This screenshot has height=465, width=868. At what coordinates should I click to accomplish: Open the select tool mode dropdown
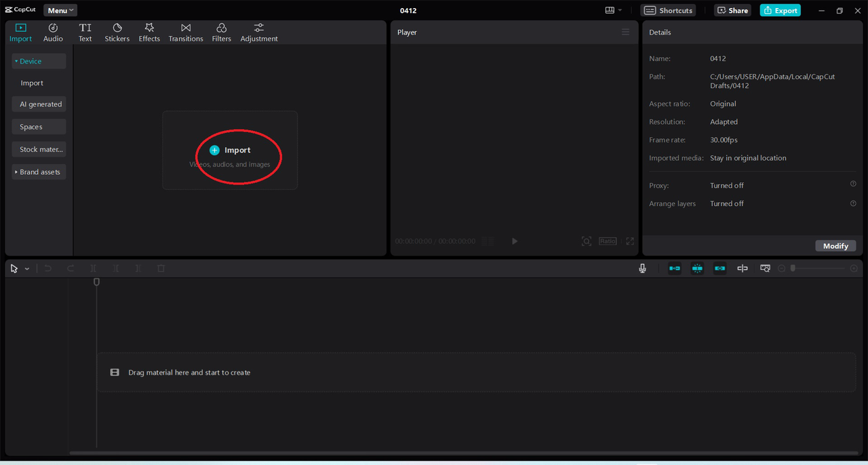pyautogui.click(x=27, y=269)
